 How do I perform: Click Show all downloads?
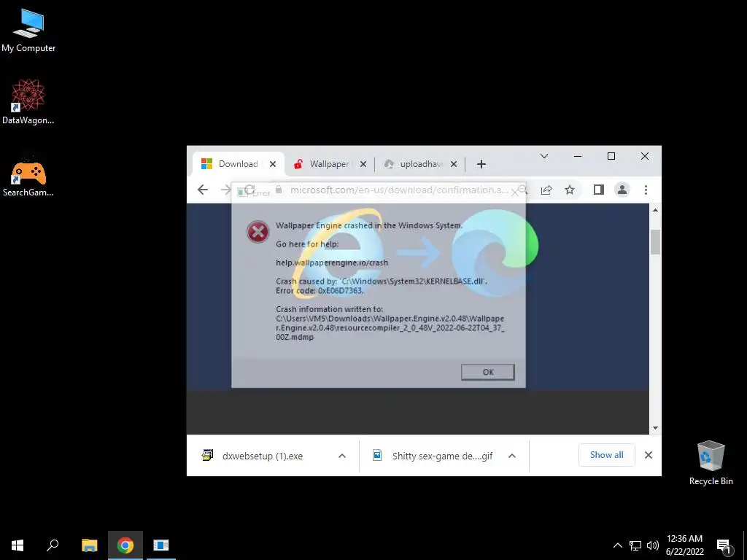tap(606, 455)
